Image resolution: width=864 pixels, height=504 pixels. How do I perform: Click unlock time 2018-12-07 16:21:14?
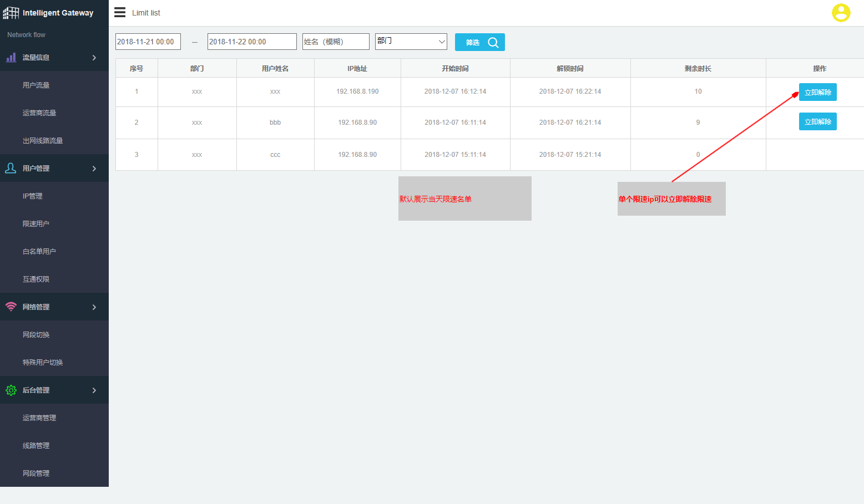point(570,123)
